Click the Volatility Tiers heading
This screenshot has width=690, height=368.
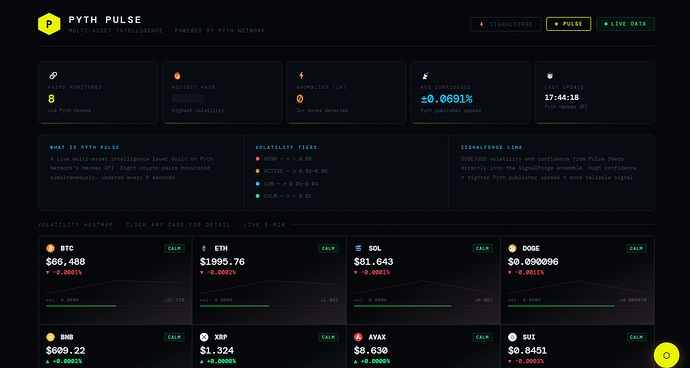[x=286, y=147]
